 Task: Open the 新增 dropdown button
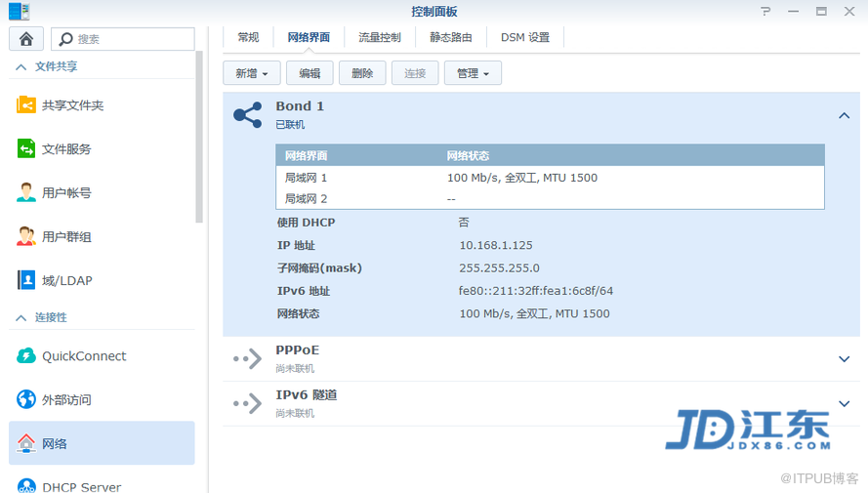coord(252,73)
